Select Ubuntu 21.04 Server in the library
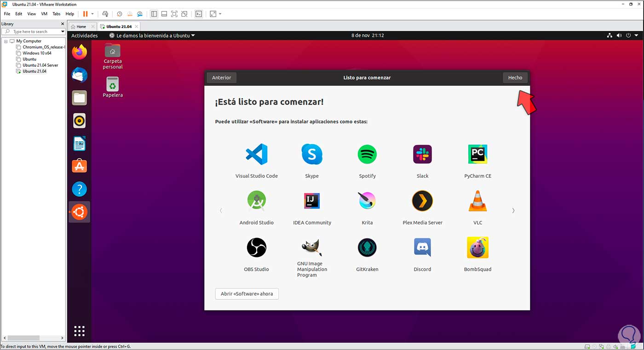 40,65
